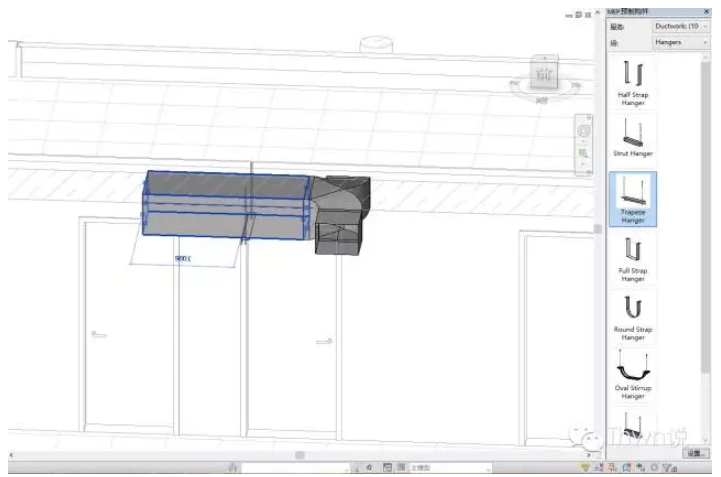This screenshot has height=477, width=721.
Task: Click the right arrow of horizontal scrollbar
Action: [x=589, y=455]
